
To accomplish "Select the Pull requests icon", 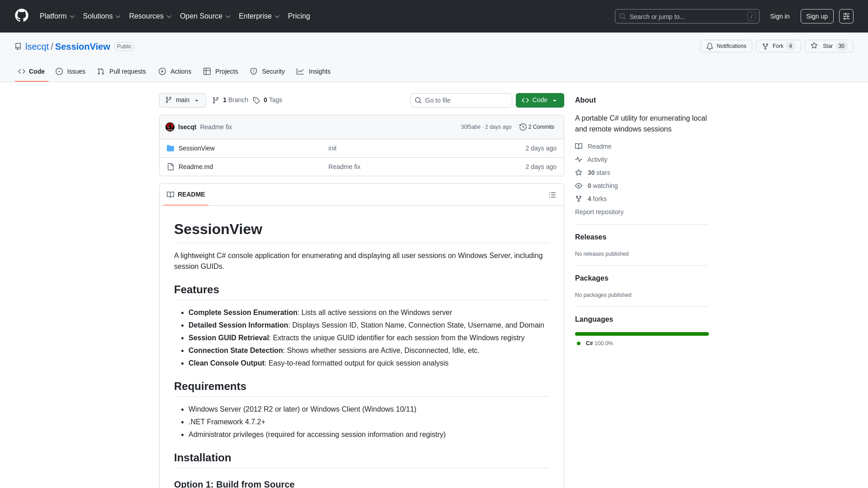I will (x=100, y=71).
